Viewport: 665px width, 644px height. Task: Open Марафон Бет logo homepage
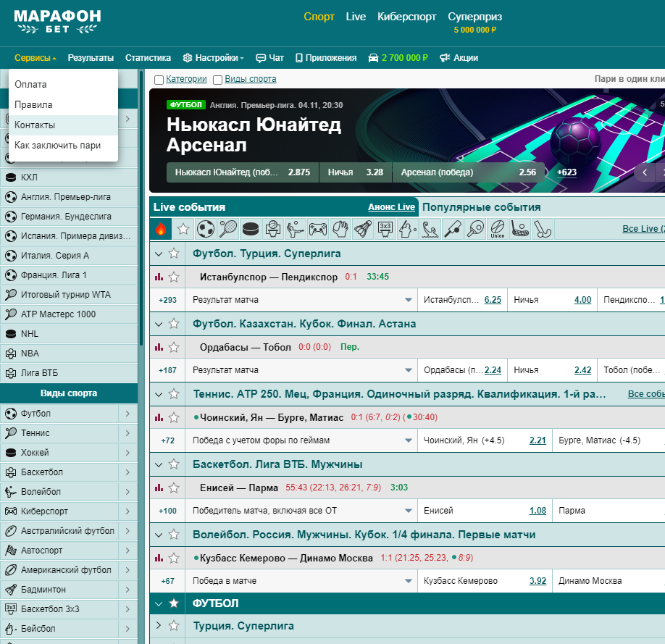(x=57, y=21)
